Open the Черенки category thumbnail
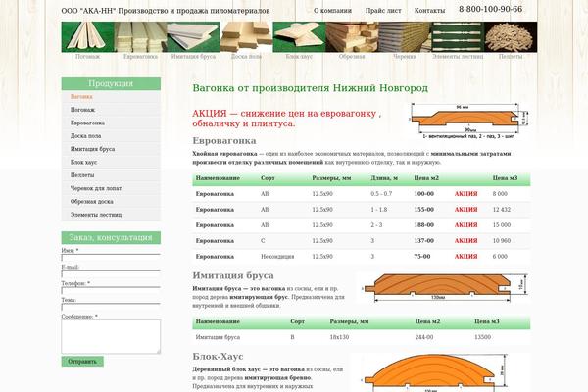The image size is (588, 392). 405,37
